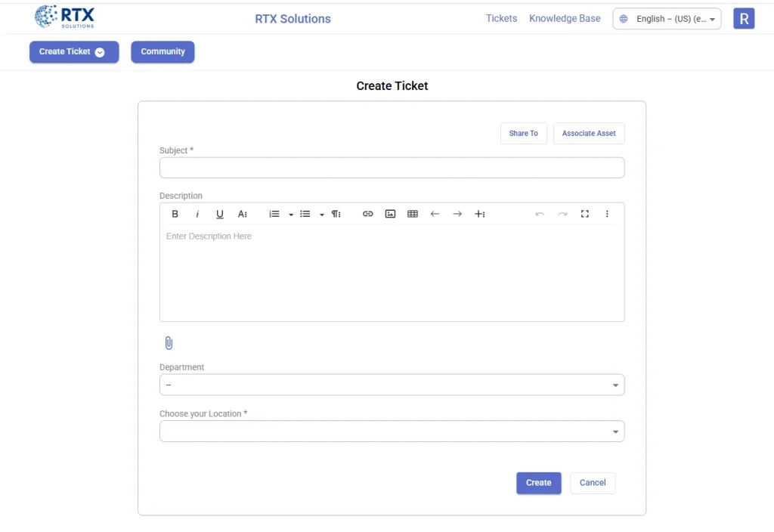Open the Department dropdown
Viewport: 774px width, 532px height.
[392, 385]
